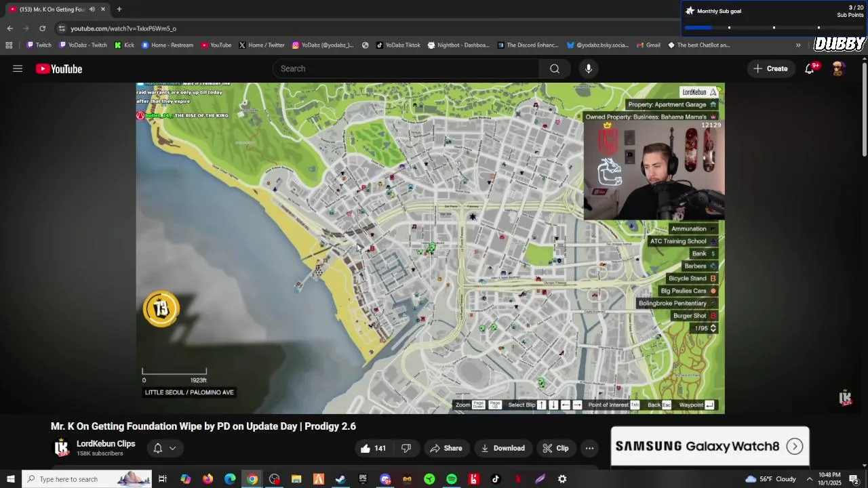Start voice search with the microphone
This screenshot has height=488, width=868.
[x=589, y=68]
